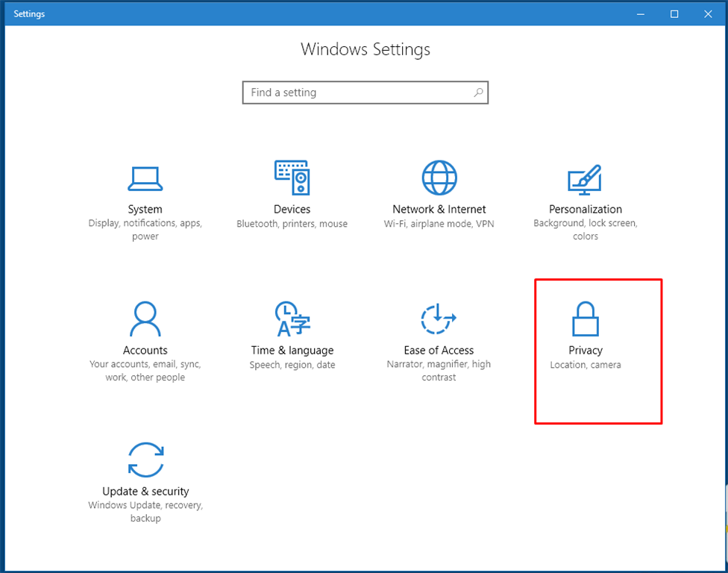
Task: Click the Privacy label
Action: point(586,351)
